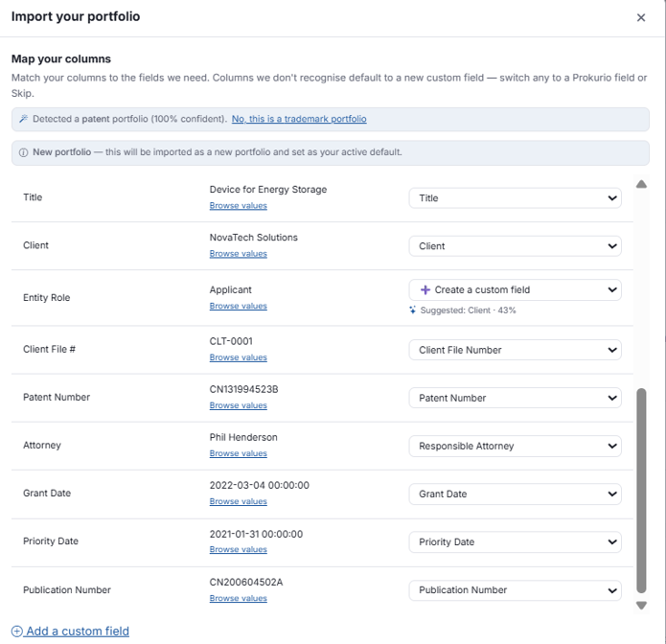Open the Entity Role Create a custom field dropdown

coord(515,289)
